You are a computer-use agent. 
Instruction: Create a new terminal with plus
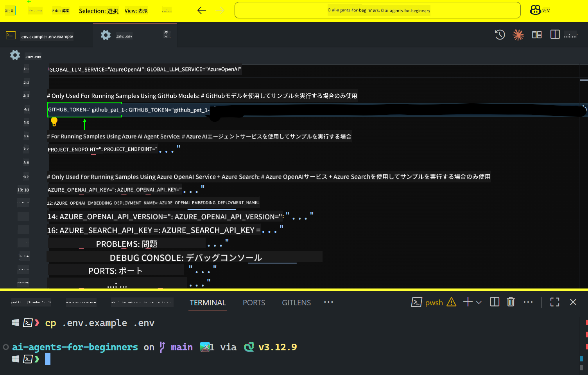click(x=468, y=302)
